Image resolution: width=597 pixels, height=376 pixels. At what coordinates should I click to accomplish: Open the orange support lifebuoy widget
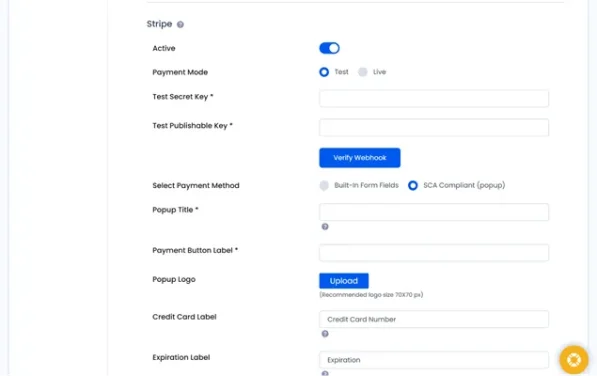(x=574, y=359)
